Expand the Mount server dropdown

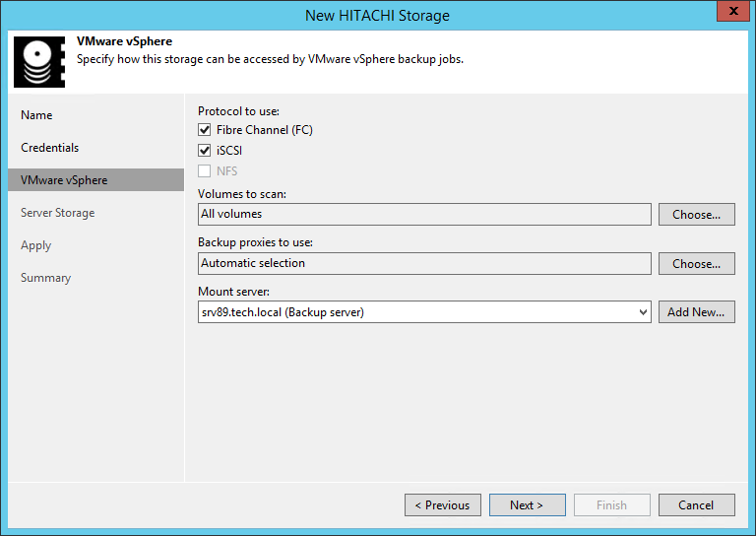[x=643, y=312]
